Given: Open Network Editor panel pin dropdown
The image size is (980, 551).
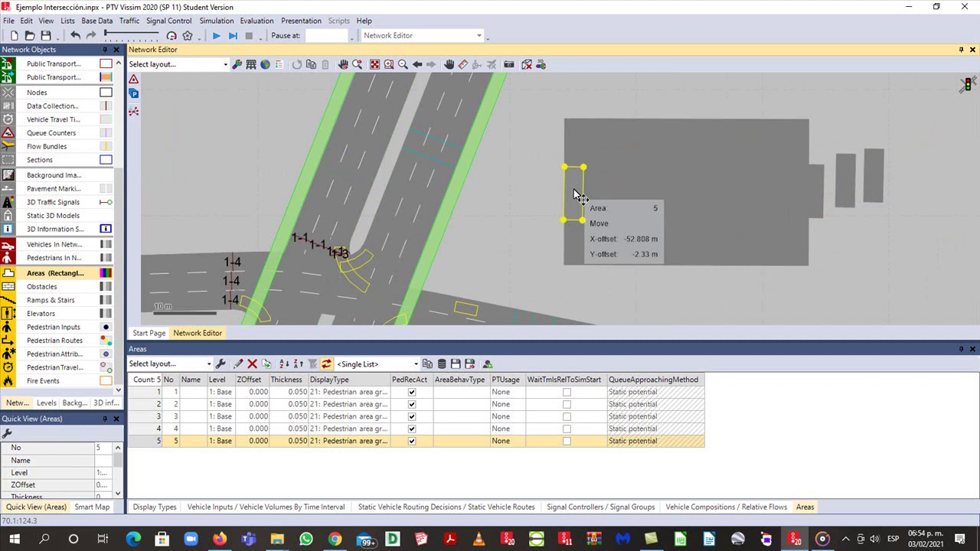Looking at the screenshot, I should [x=962, y=50].
